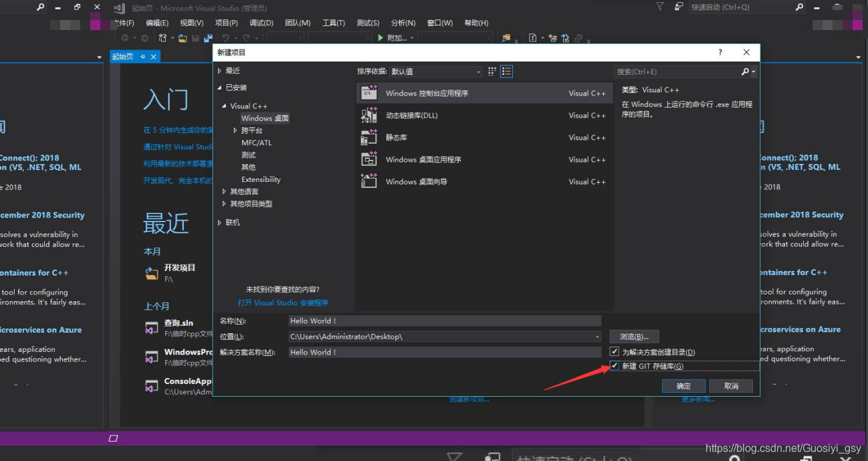Open the 窗口(W) menu
Screen dimensions: 868x461
click(x=439, y=23)
